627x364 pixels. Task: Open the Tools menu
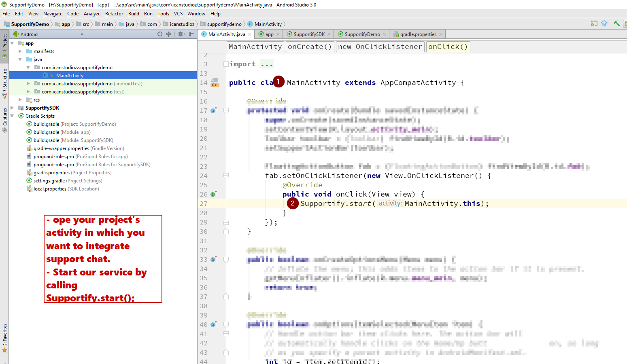164,14
